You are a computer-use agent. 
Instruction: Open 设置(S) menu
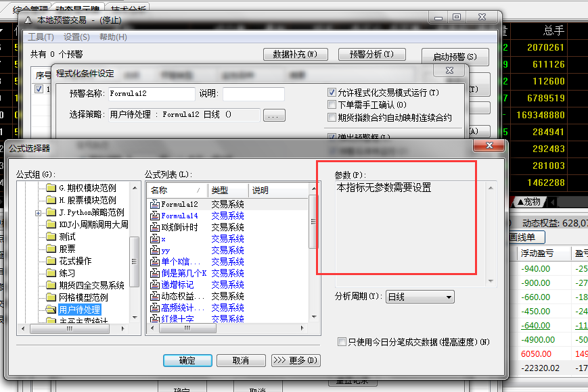pos(76,37)
